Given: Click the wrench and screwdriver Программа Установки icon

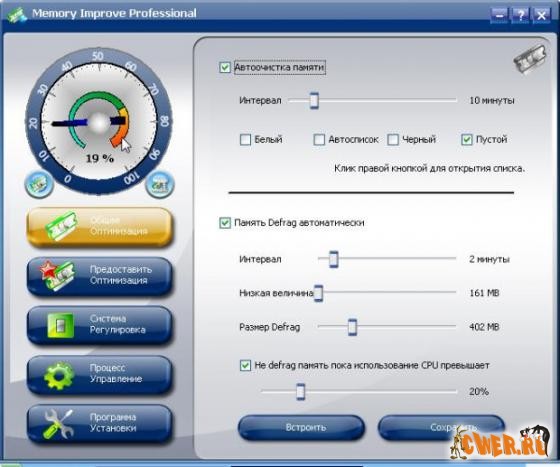Looking at the screenshot, I should [x=58, y=424].
